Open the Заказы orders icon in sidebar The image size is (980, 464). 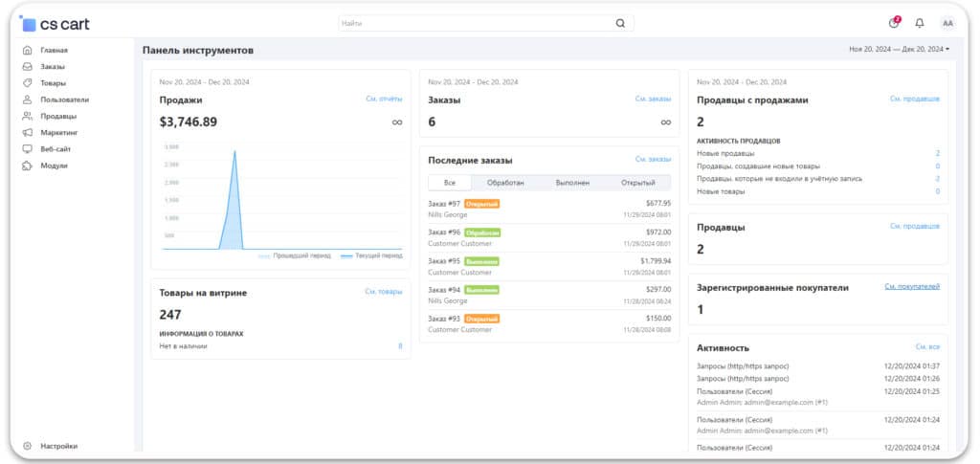[28, 67]
